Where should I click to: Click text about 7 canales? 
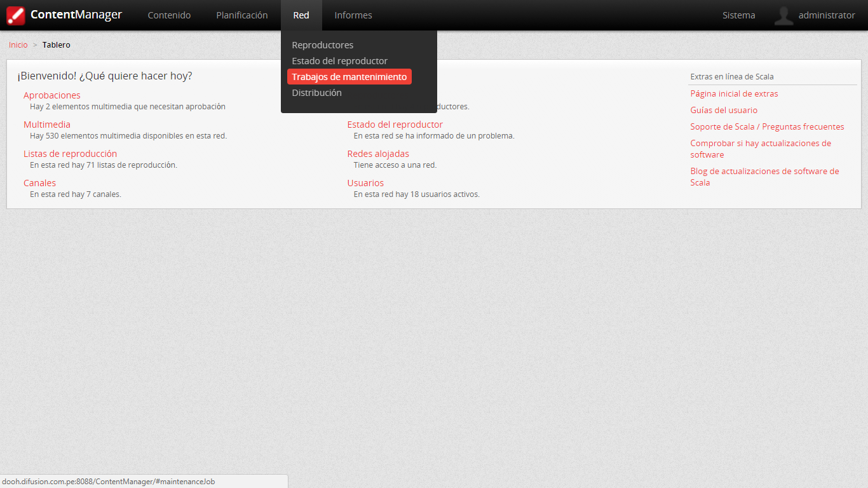(x=76, y=194)
